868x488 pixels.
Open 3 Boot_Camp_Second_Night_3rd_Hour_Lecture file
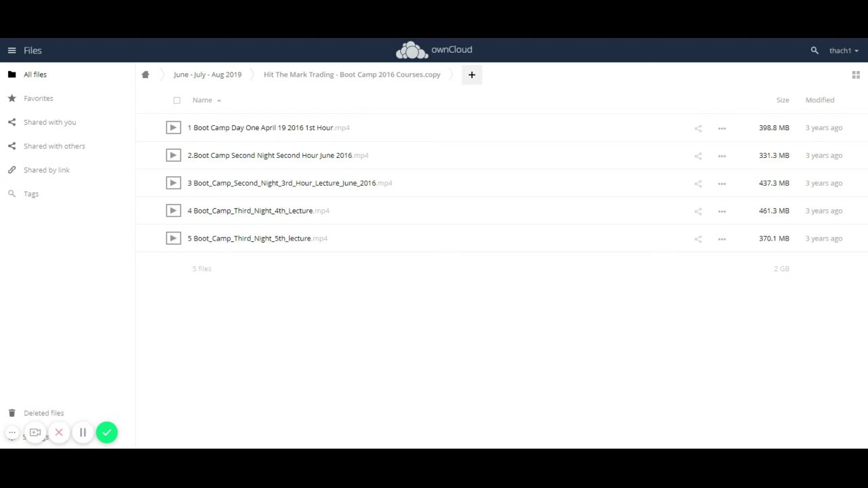(x=290, y=183)
